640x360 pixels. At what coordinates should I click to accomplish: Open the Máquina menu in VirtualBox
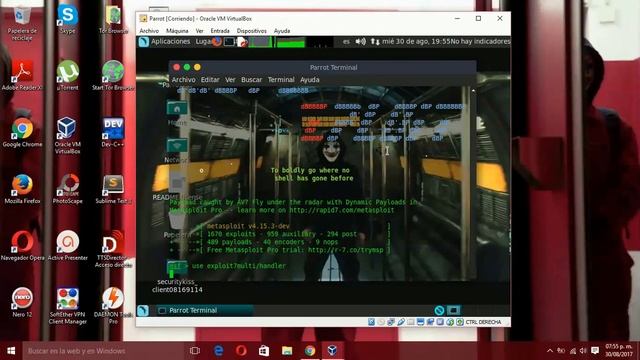177,31
